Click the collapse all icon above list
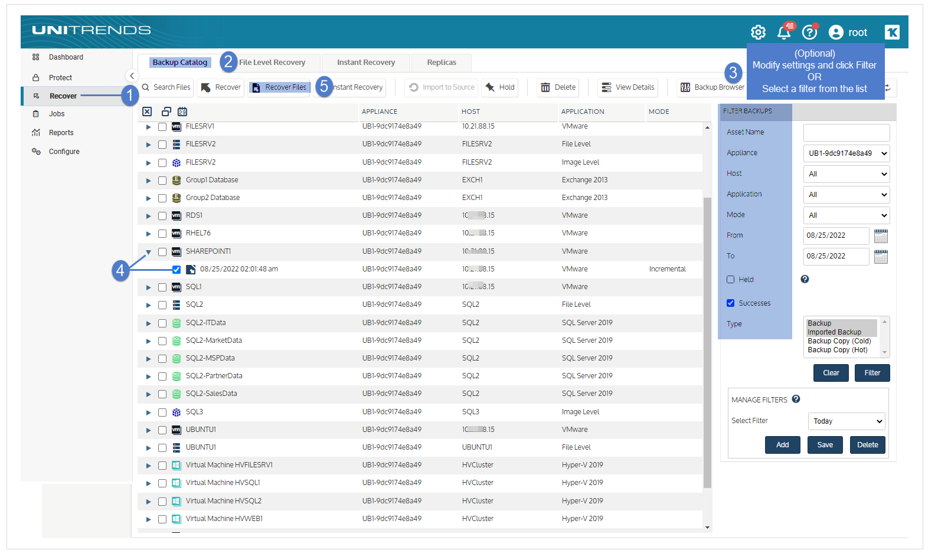This screenshot has height=560, width=938. point(166,112)
